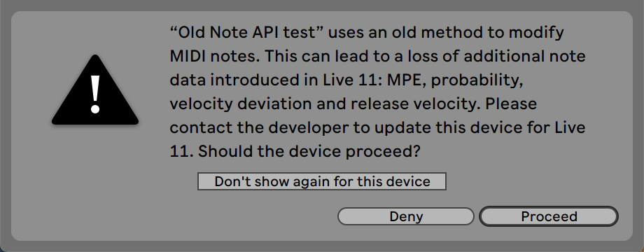Viewport: 644px width, 252px height.
Task: Block the old Note API device with Deny
Action: click(x=406, y=216)
